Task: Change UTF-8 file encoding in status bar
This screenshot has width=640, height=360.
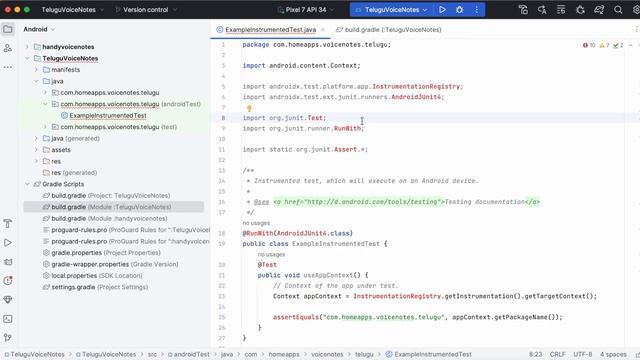Action: 582,354
